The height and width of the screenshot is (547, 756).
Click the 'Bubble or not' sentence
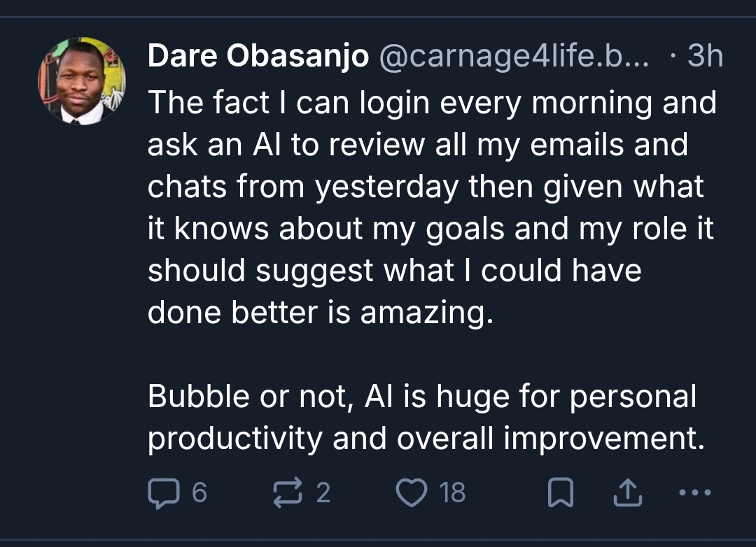422,397
